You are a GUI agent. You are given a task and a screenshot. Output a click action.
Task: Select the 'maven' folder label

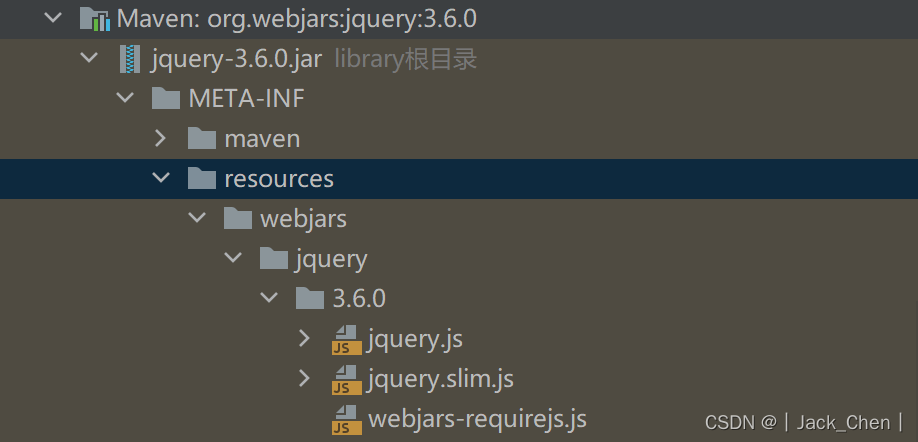click(262, 139)
